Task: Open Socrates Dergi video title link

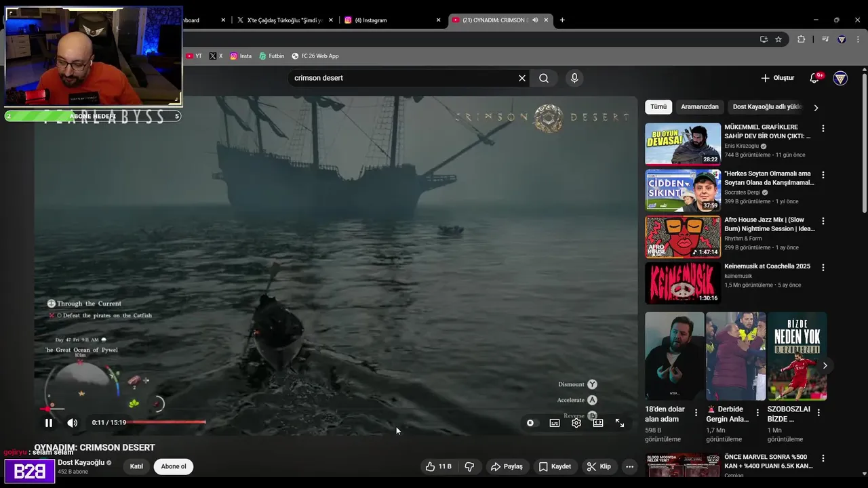Action: 769,178
